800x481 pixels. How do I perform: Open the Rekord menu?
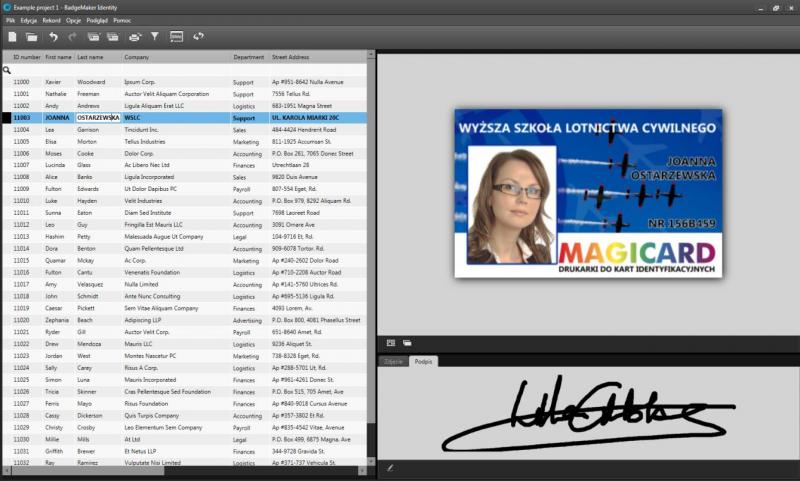pyautogui.click(x=52, y=20)
